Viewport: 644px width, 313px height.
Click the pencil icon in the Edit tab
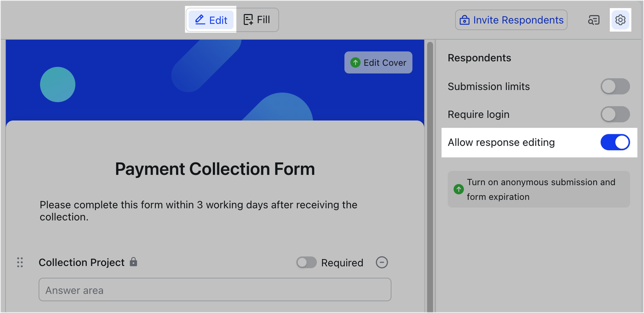point(200,20)
